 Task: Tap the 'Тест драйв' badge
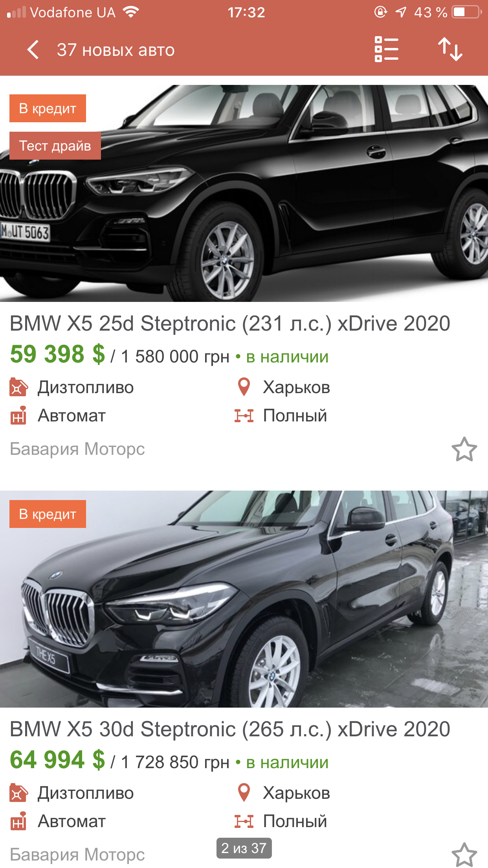pyautogui.click(x=55, y=146)
